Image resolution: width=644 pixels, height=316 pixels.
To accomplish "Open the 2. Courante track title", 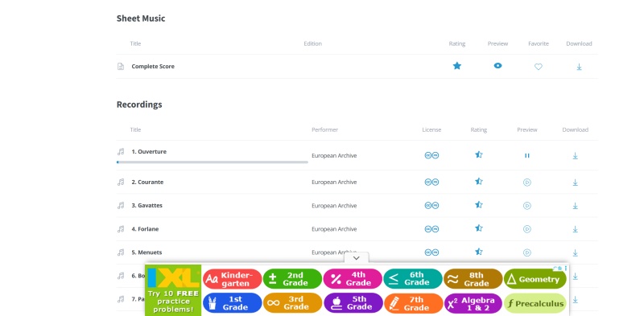I will coord(147,183).
